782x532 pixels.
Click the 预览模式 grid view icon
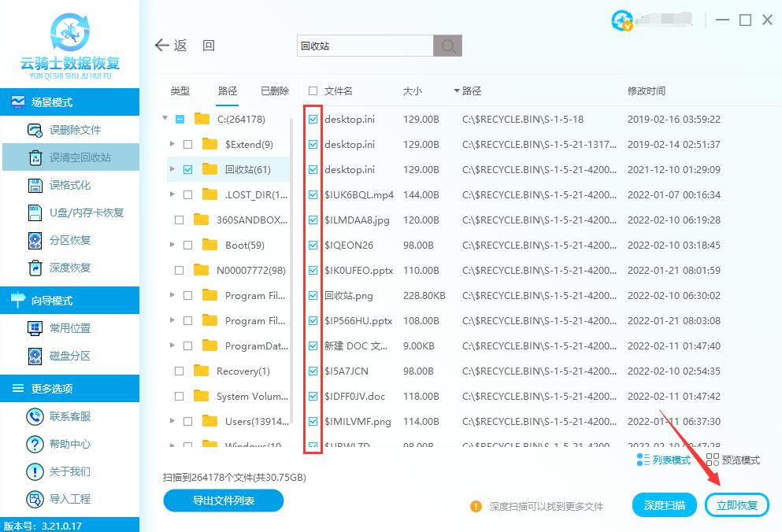pyautogui.click(x=712, y=460)
